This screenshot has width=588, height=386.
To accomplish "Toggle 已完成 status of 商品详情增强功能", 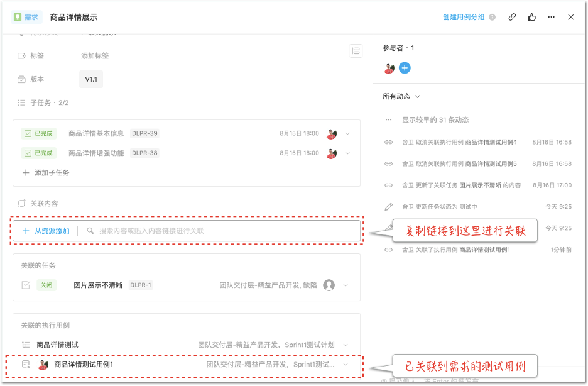I will pyautogui.click(x=39, y=153).
